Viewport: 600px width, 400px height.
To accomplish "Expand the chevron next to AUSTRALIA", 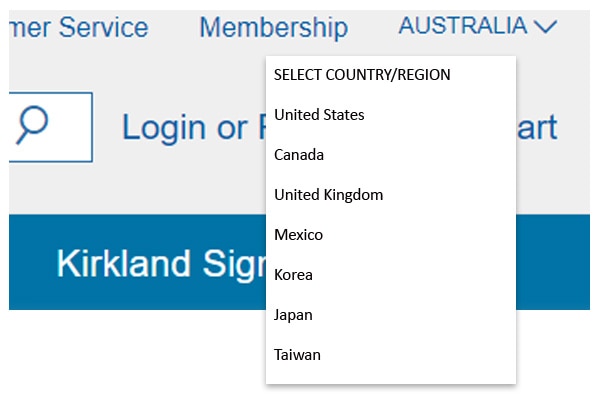I will click(546, 27).
